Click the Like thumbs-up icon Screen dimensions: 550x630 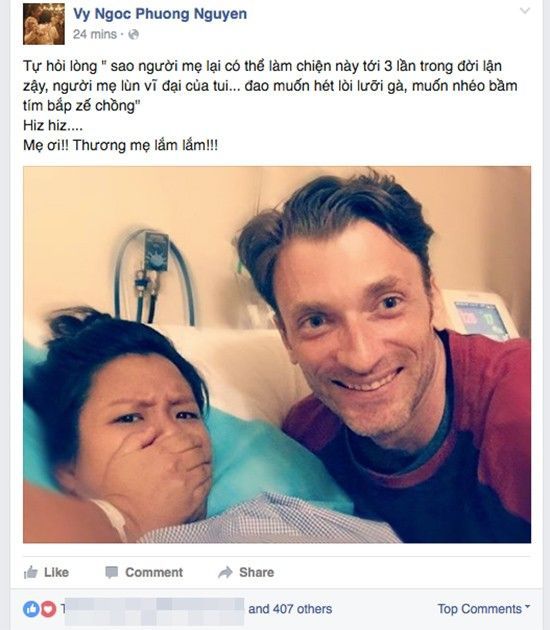(31, 572)
